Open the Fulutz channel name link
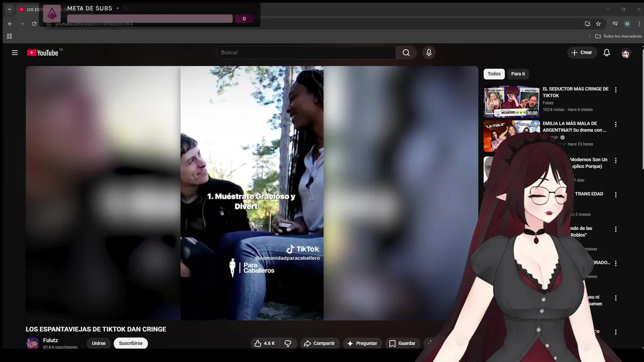The height and width of the screenshot is (362, 644). 50,340
